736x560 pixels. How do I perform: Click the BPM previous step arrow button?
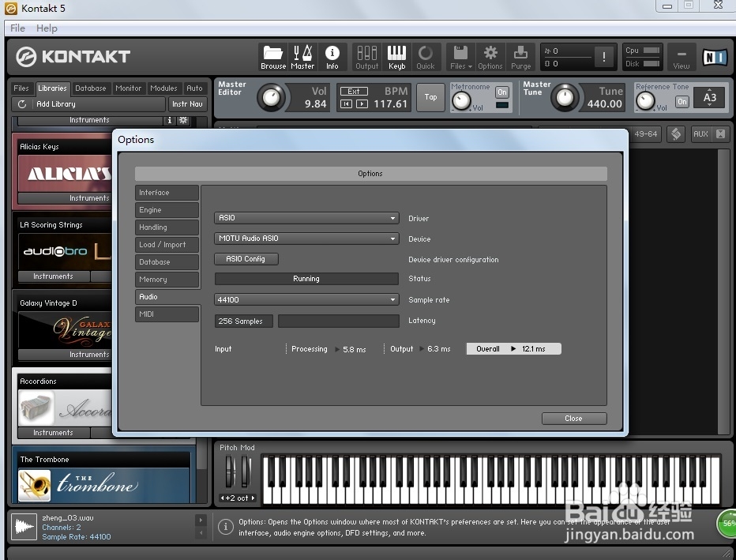(346, 103)
